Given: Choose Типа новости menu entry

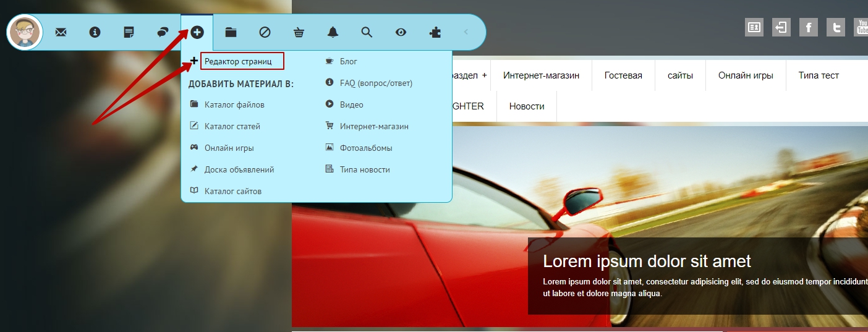Looking at the screenshot, I should tap(365, 169).
